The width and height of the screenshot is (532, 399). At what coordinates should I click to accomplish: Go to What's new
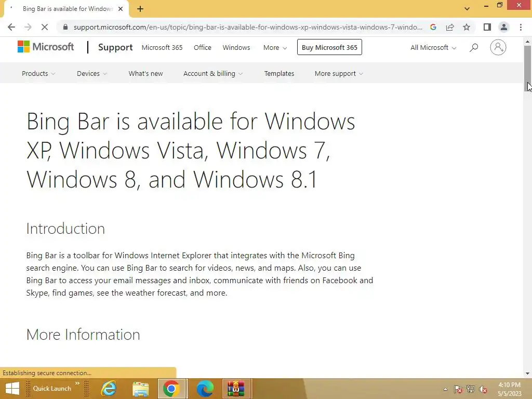pyautogui.click(x=145, y=73)
